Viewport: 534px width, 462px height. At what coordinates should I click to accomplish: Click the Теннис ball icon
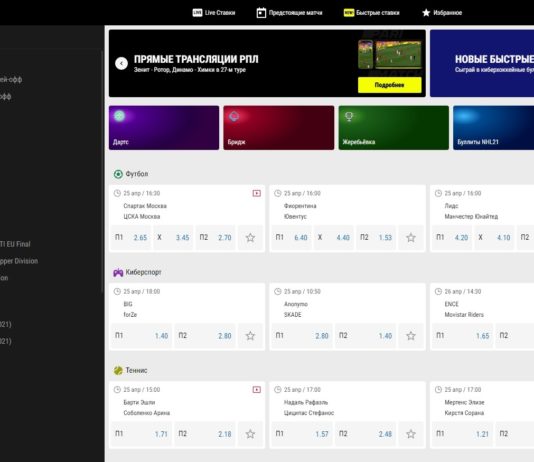pos(118,370)
